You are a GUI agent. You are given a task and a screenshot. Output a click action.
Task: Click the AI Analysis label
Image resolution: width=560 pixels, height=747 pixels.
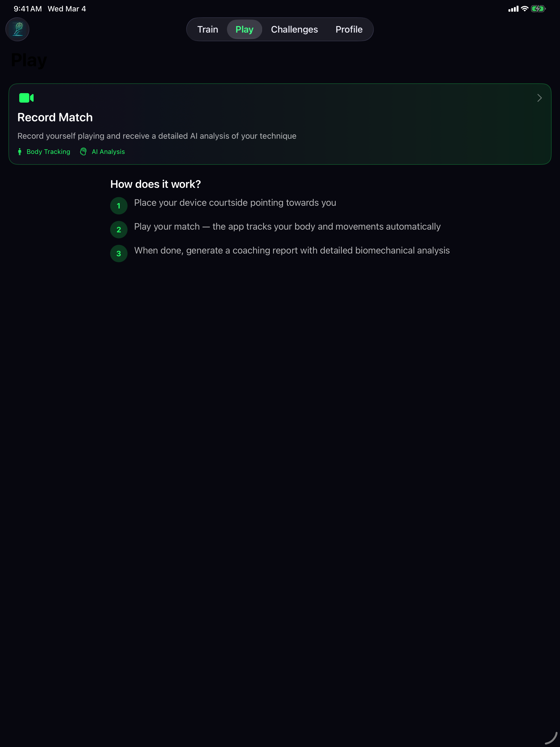click(108, 151)
